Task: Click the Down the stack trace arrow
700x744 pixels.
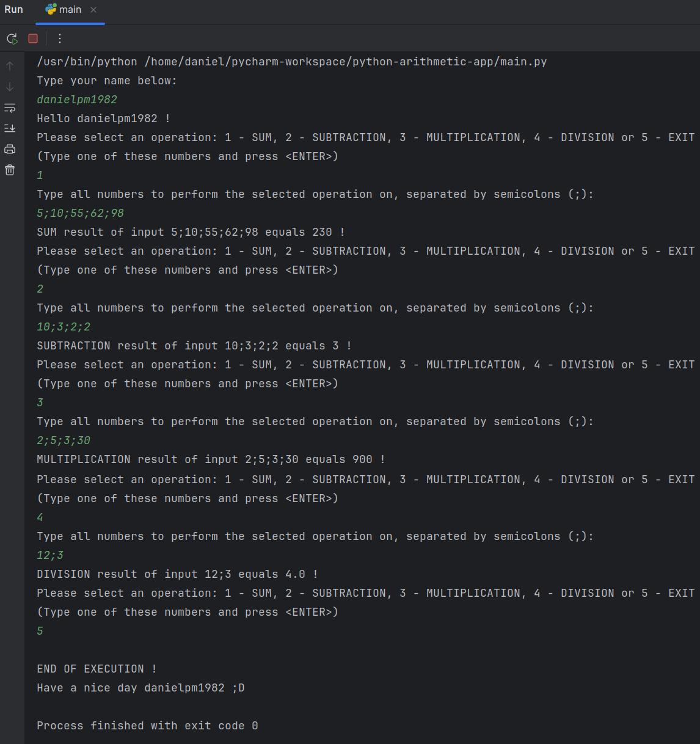Action: (x=10, y=87)
